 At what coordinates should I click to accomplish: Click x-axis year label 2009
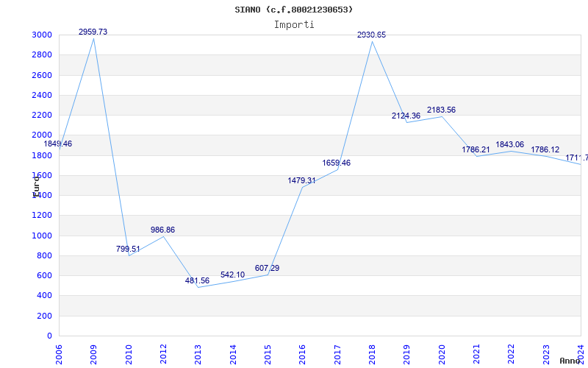click(94, 355)
